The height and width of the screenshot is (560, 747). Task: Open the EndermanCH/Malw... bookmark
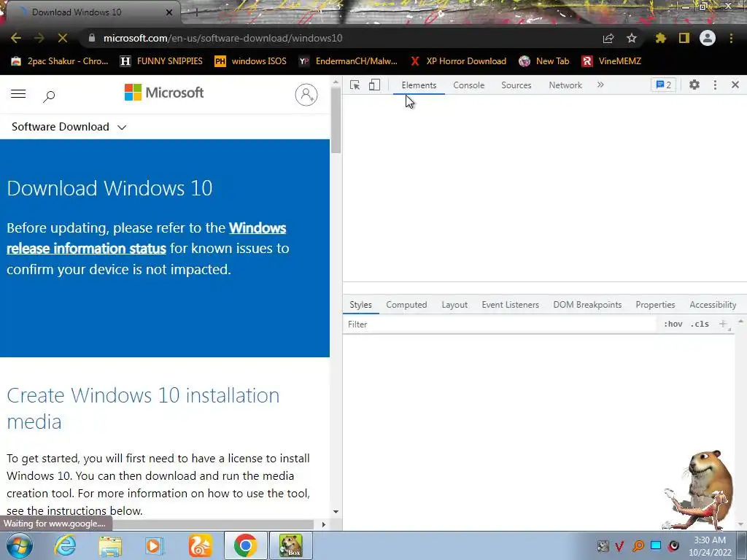point(348,61)
